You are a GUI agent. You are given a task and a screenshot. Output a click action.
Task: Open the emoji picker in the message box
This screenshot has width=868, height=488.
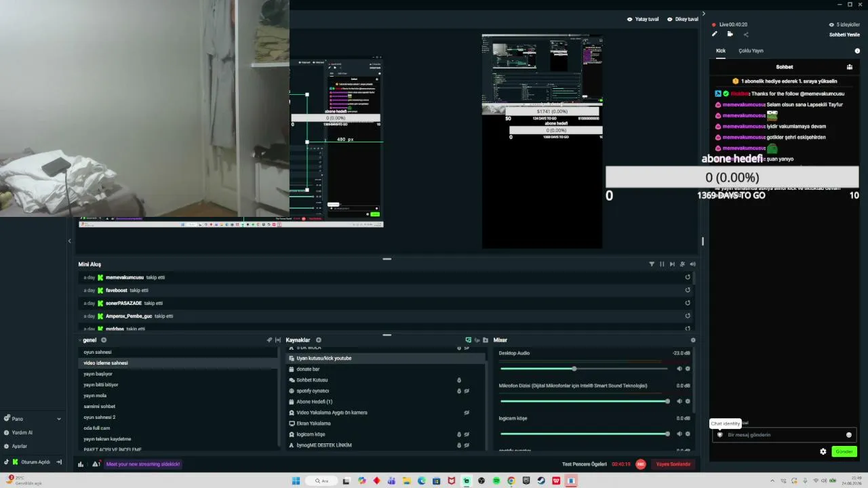848,435
